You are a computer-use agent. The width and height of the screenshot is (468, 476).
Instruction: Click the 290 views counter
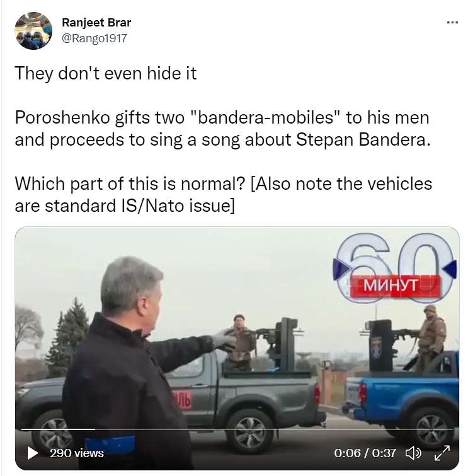point(77,453)
